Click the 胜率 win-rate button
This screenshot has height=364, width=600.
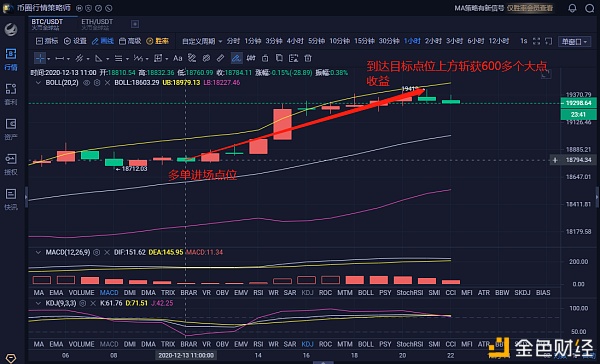point(158,41)
